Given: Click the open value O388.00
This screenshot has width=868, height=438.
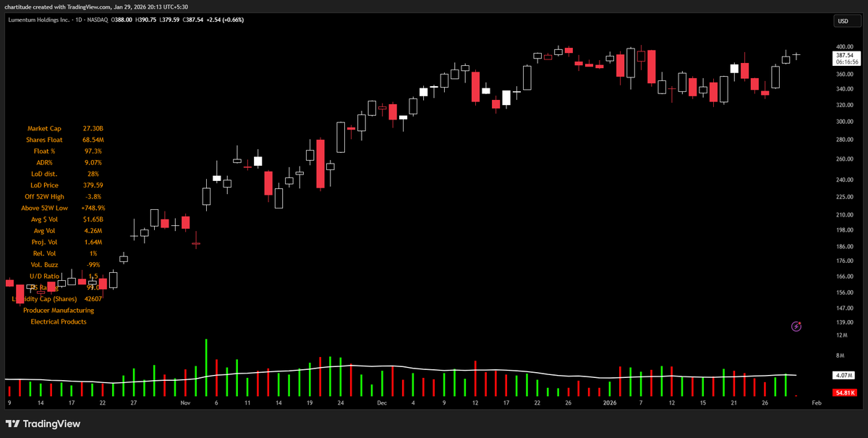Looking at the screenshot, I should [x=121, y=20].
